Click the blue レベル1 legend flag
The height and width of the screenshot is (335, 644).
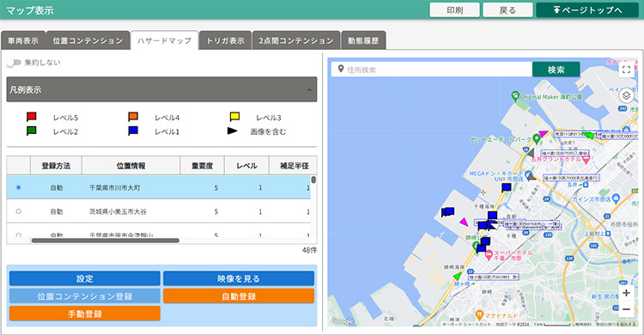132,131
